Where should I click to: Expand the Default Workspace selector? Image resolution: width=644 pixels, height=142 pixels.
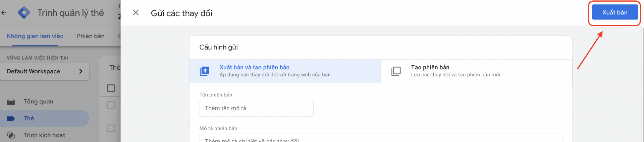[45, 71]
